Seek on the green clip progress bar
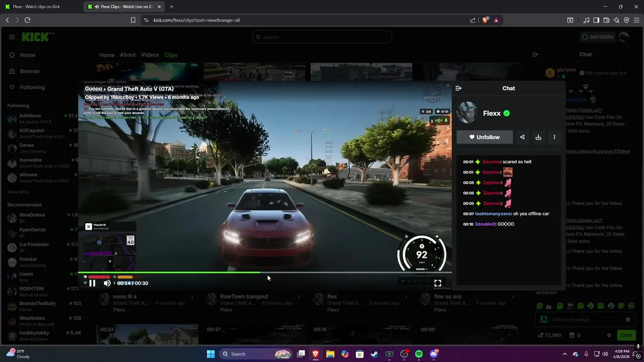644x362 pixels. [x=265, y=273]
